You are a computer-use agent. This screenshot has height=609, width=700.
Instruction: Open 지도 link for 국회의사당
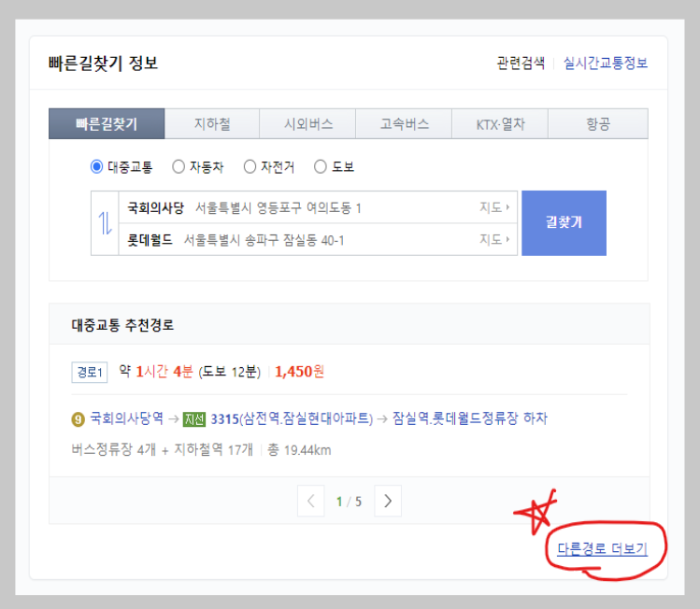point(494,207)
